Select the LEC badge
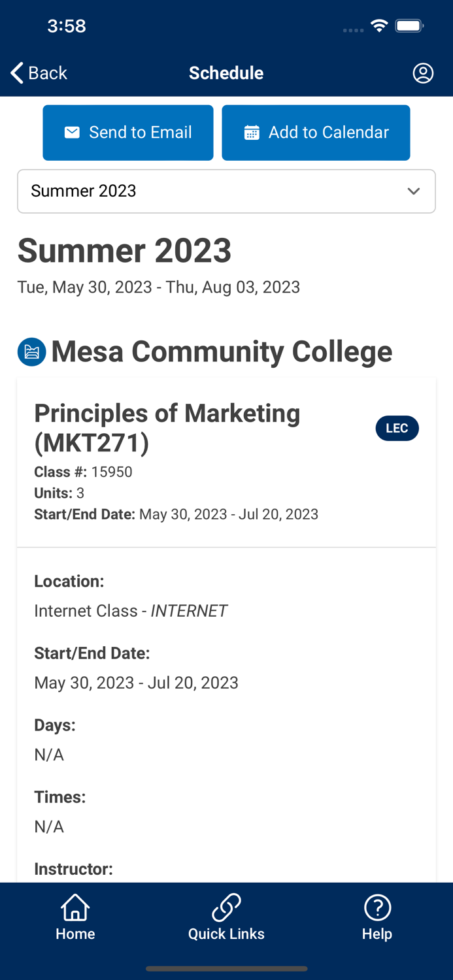The width and height of the screenshot is (453, 980). 397,428
